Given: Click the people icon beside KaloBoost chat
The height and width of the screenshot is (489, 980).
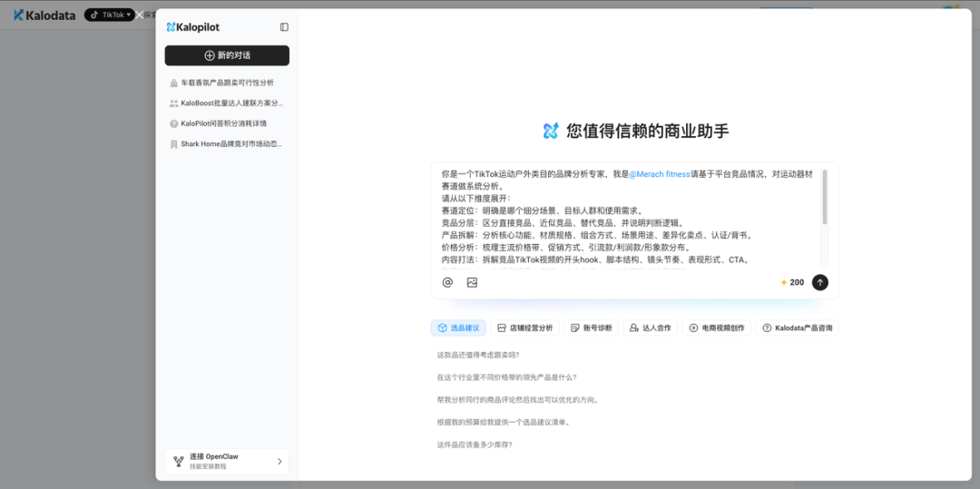Looking at the screenshot, I should point(173,103).
